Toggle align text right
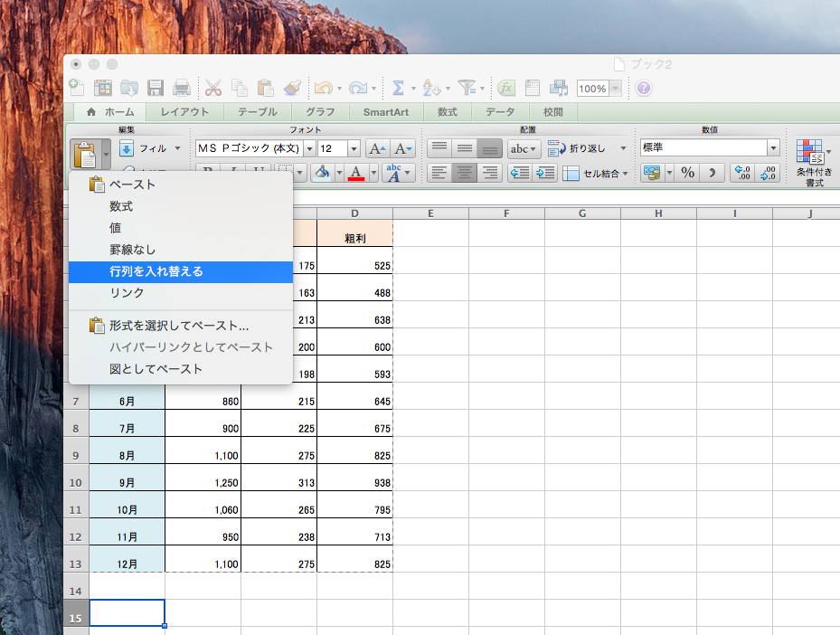The width and height of the screenshot is (840, 635). 490,173
